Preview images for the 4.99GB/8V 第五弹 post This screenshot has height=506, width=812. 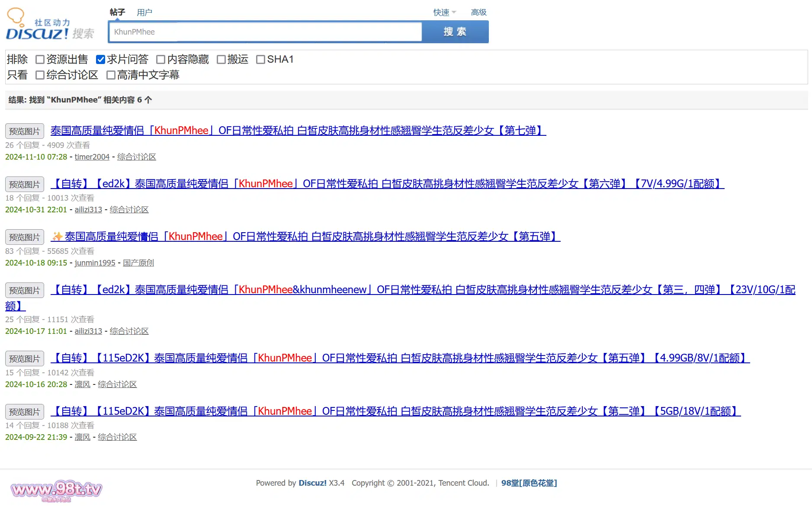[25, 359]
